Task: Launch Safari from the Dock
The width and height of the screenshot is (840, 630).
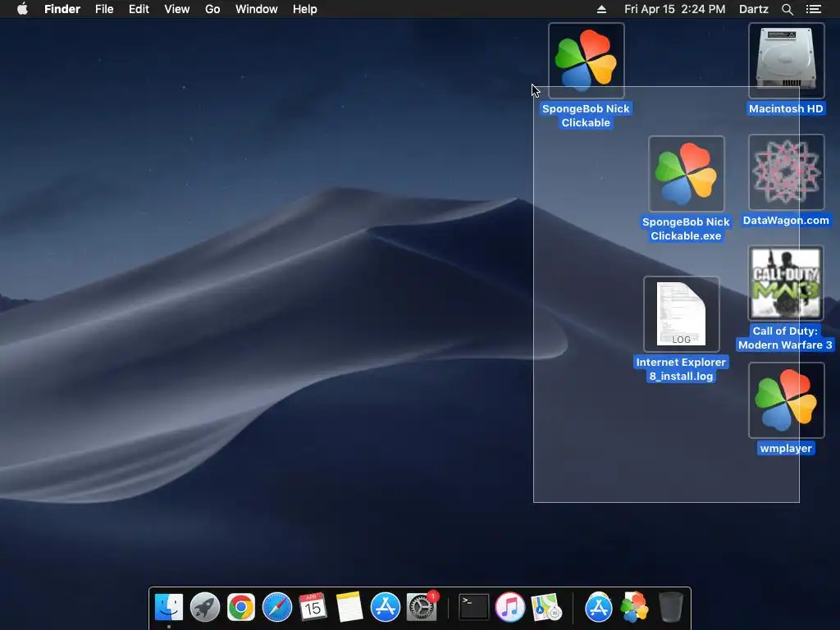Action: (277, 608)
